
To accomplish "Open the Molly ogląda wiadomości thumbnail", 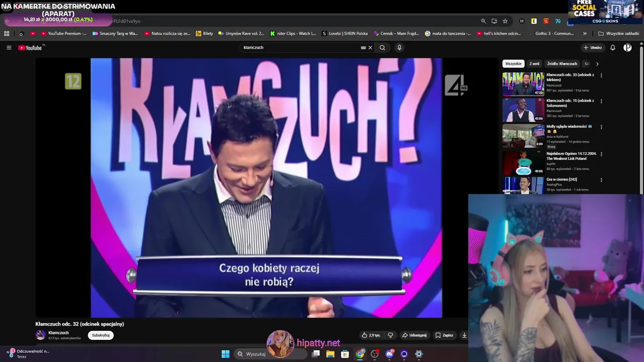I will pyautogui.click(x=523, y=136).
